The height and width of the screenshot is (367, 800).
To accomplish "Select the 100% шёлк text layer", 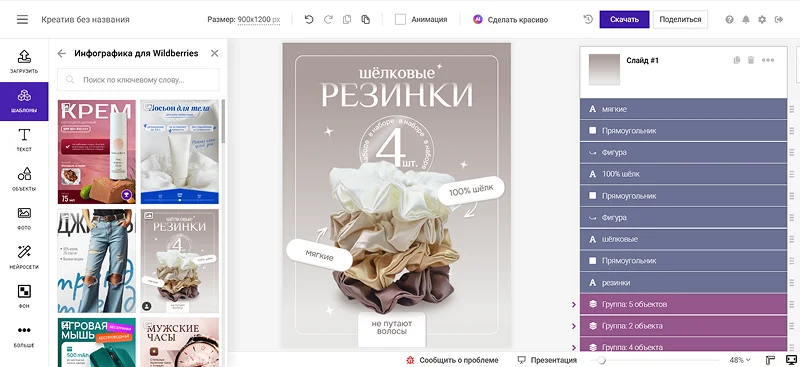I will 683,174.
